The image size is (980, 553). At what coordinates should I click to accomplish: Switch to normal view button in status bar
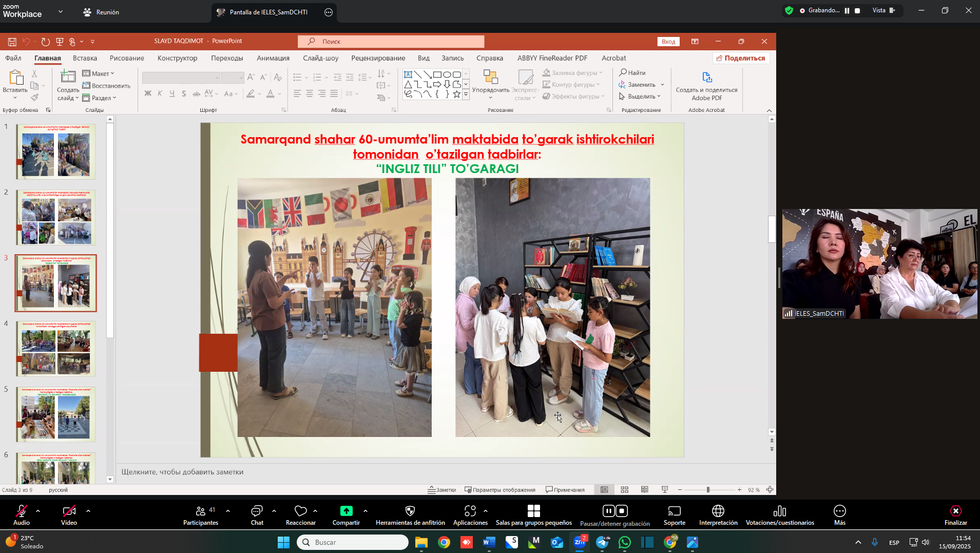tap(605, 490)
